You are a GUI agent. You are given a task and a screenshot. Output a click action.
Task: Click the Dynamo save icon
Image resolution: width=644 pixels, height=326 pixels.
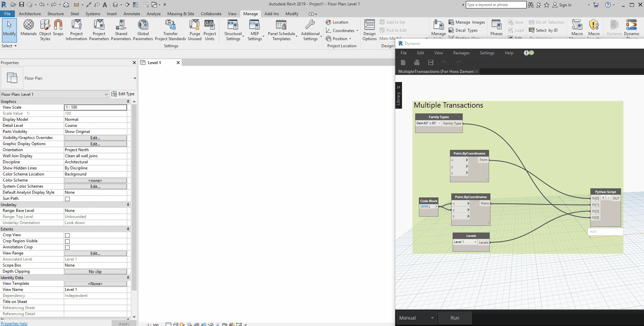(431, 62)
